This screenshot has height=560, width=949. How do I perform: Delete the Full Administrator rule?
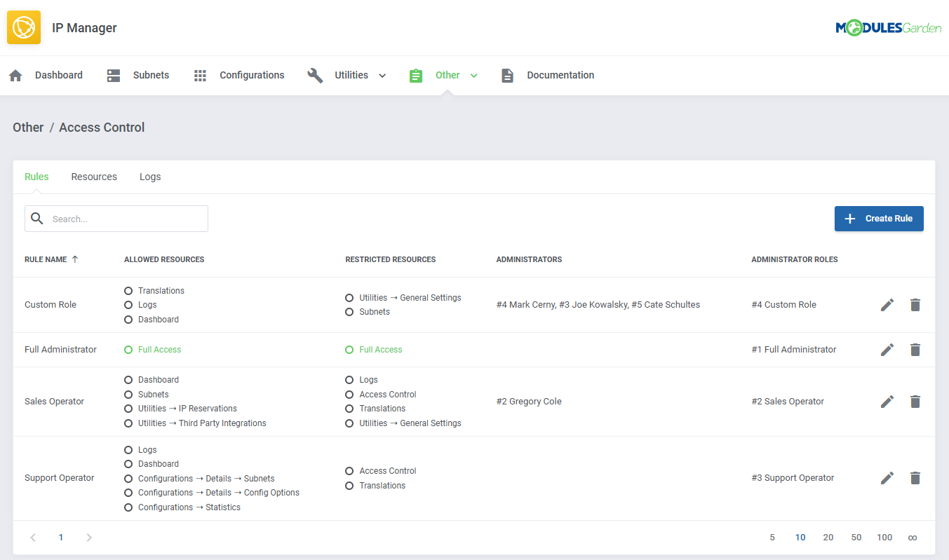pyautogui.click(x=915, y=350)
